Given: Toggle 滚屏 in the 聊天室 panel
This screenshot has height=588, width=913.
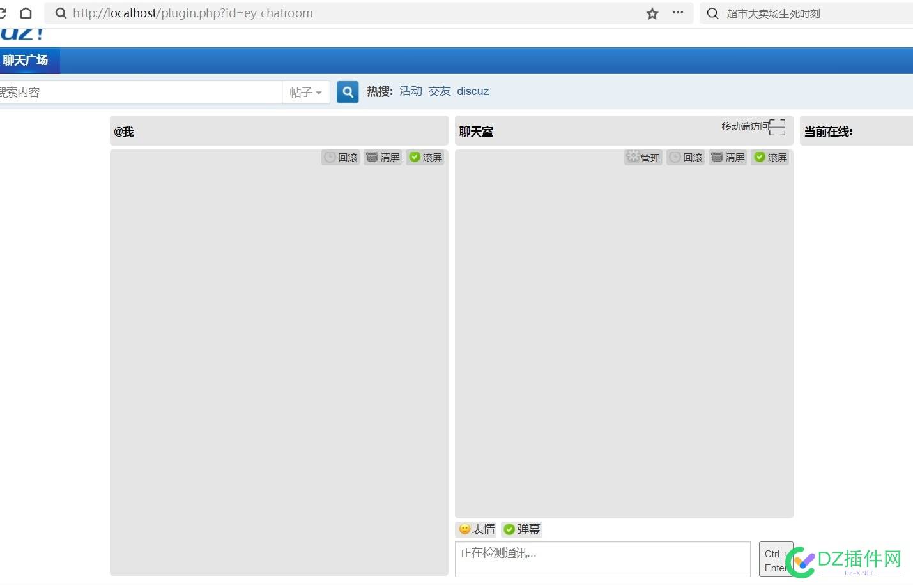Looking at the screenshot, I should 770,157.
